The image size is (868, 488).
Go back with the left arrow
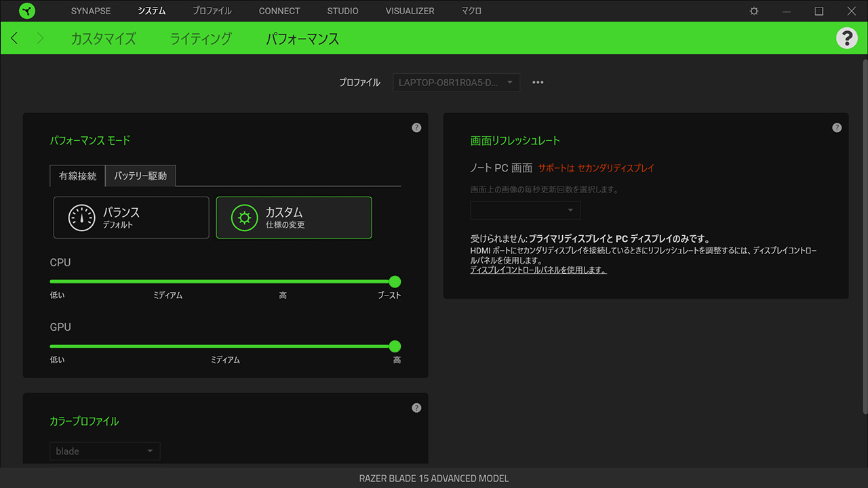14,38
